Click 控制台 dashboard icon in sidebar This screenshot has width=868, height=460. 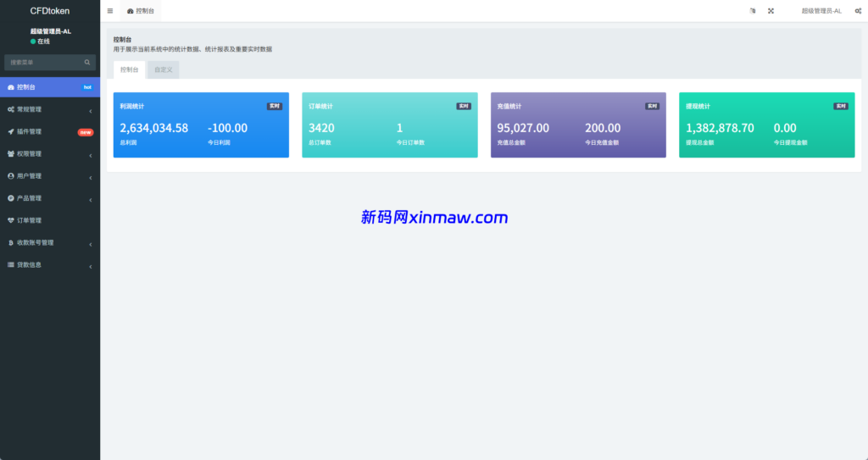[x=10, y=87]
